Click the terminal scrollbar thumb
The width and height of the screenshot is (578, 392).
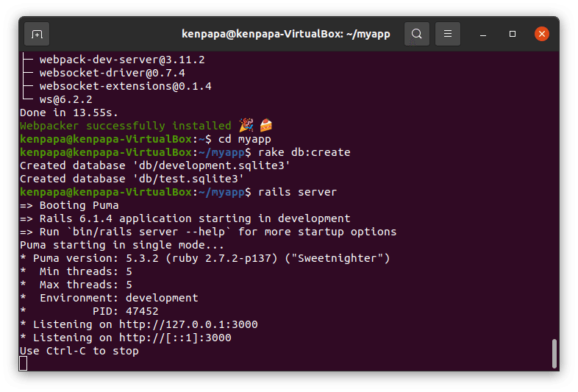[x=554, y=352]
